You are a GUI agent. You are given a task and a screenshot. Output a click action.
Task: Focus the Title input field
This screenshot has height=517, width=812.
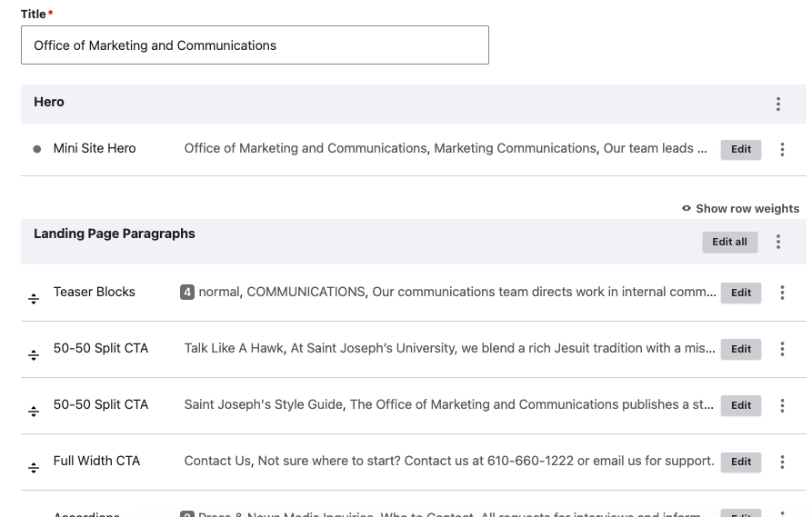click(x=255, y=45)
